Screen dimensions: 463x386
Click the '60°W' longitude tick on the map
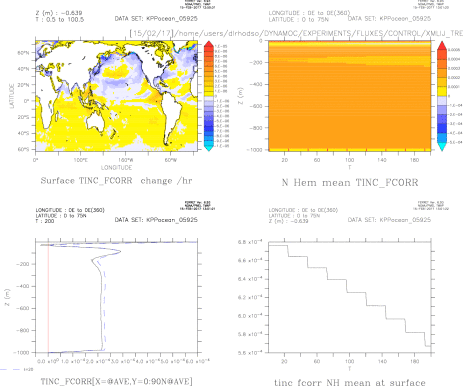pos(171,160)
